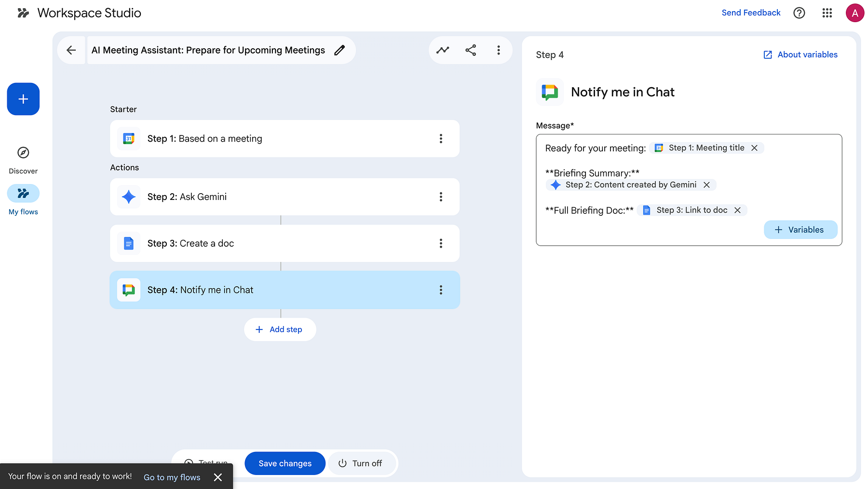
Task: Click the blue create new flow plus button
Action: tap(23, 99)
